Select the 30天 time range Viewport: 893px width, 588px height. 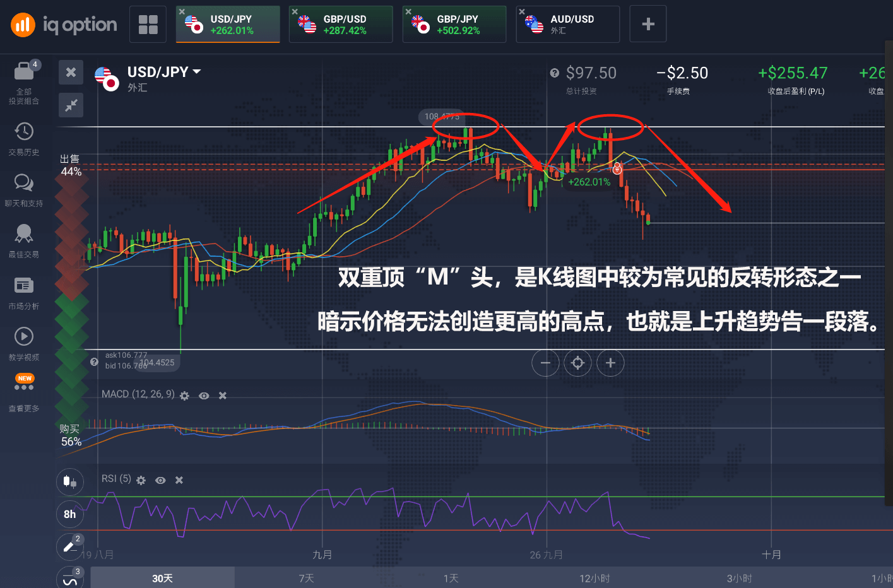[162, 578]
